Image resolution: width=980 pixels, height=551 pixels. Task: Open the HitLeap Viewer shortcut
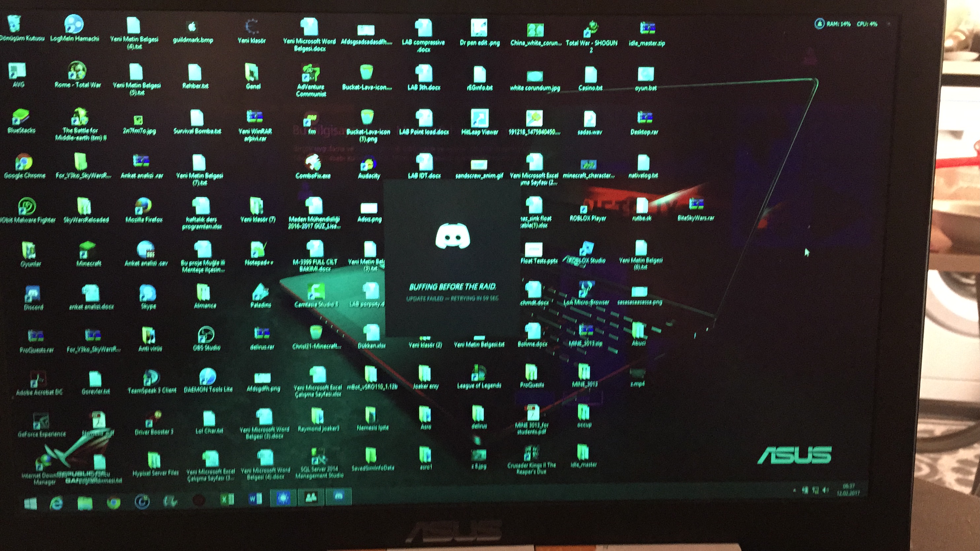pos(479,123)
